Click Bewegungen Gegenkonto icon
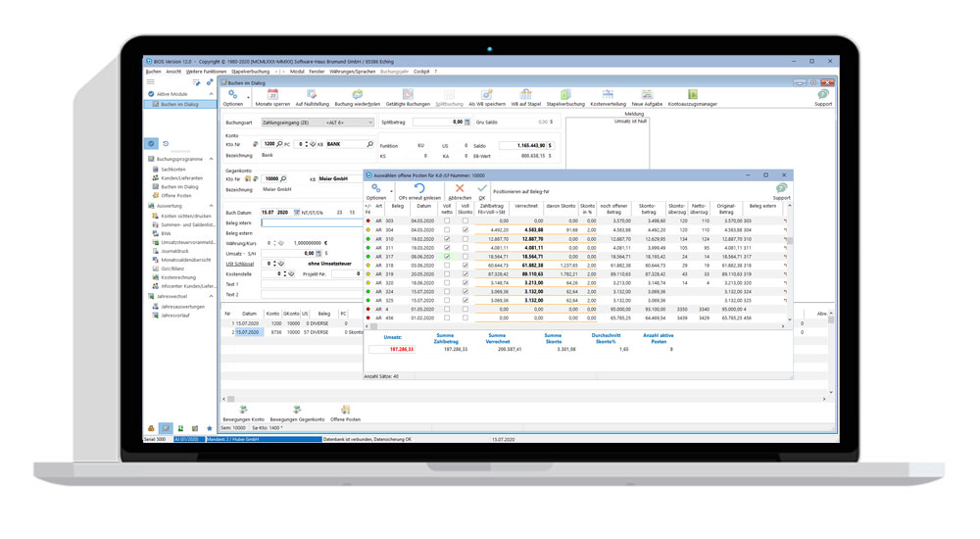The width and height of the screenshot is (980, 539). (297, 410)
